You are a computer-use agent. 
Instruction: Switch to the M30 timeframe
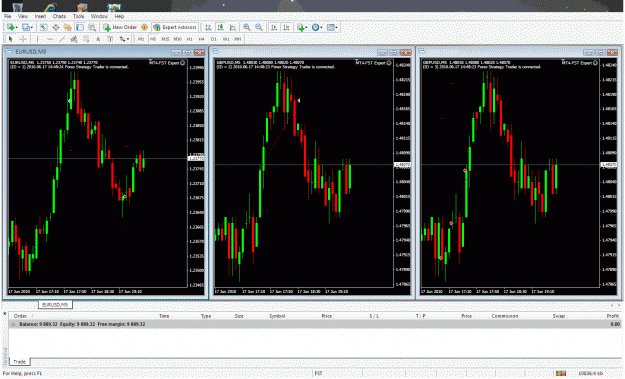click(177, 39)
